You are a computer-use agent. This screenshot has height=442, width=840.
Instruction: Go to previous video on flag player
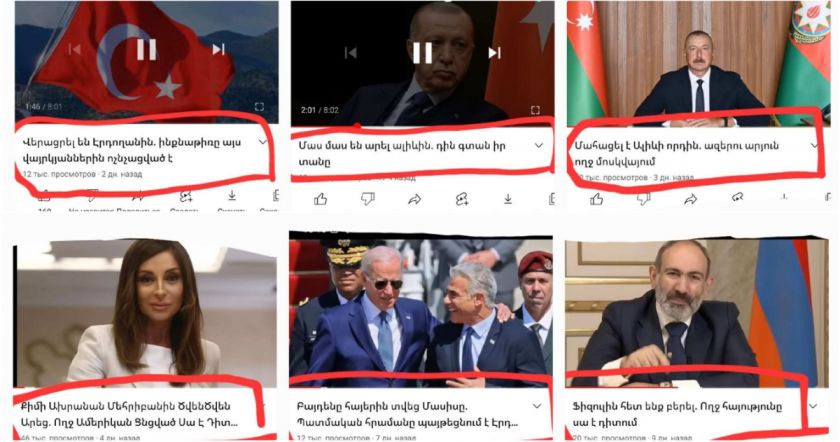[x=75, y=49]
